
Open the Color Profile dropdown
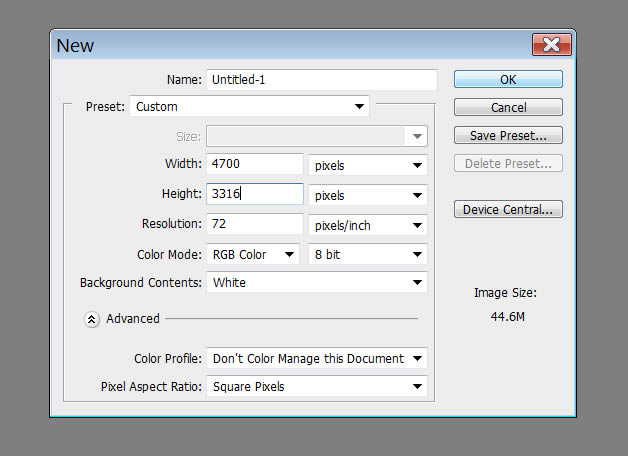(x=317, y=358)
